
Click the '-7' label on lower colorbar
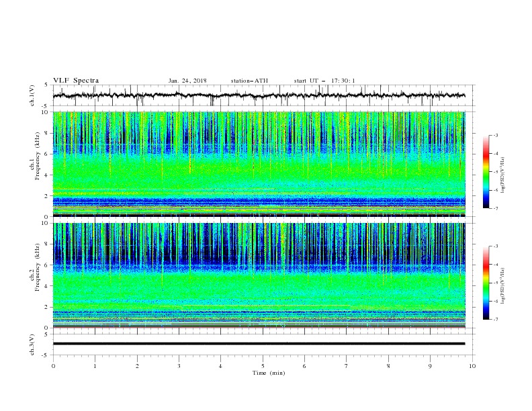pyautogui.click(x=495, y=319)
